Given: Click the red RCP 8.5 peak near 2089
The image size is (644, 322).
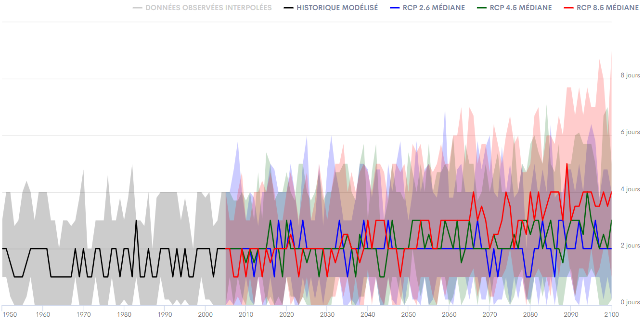Looking at the screenshot, I should pos(567,164).
